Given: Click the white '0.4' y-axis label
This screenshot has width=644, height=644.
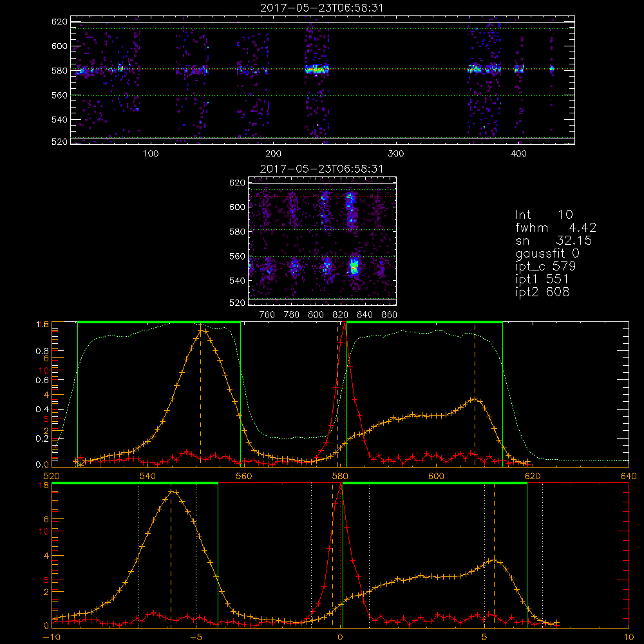Looking at the screenshot, I should [43, 410].
